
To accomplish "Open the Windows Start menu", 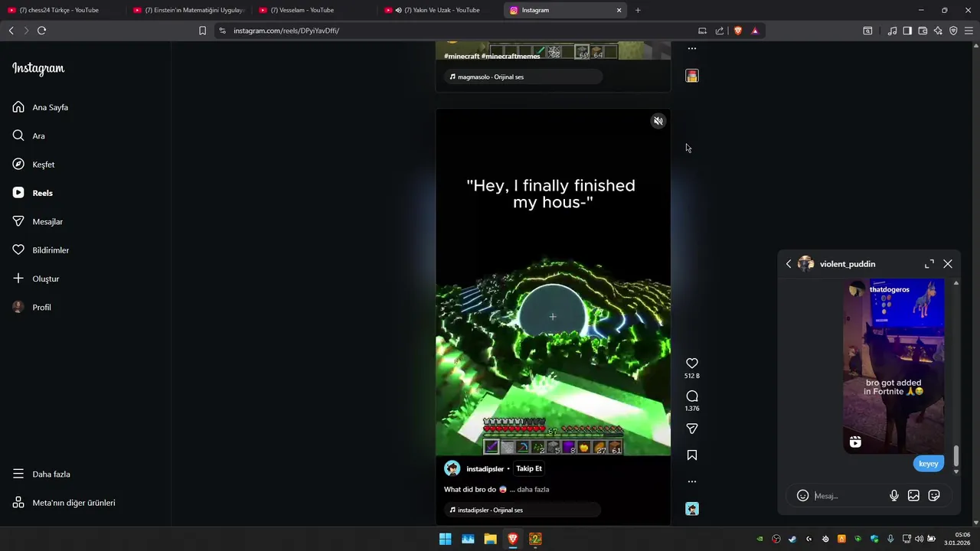I will [445, 539].
